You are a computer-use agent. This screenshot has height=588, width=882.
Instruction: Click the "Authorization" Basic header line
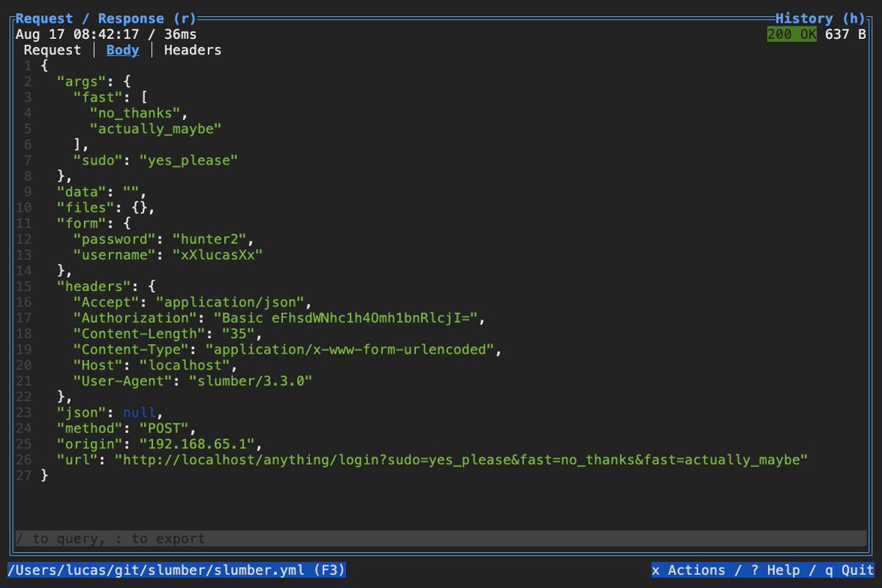[279, 318]
